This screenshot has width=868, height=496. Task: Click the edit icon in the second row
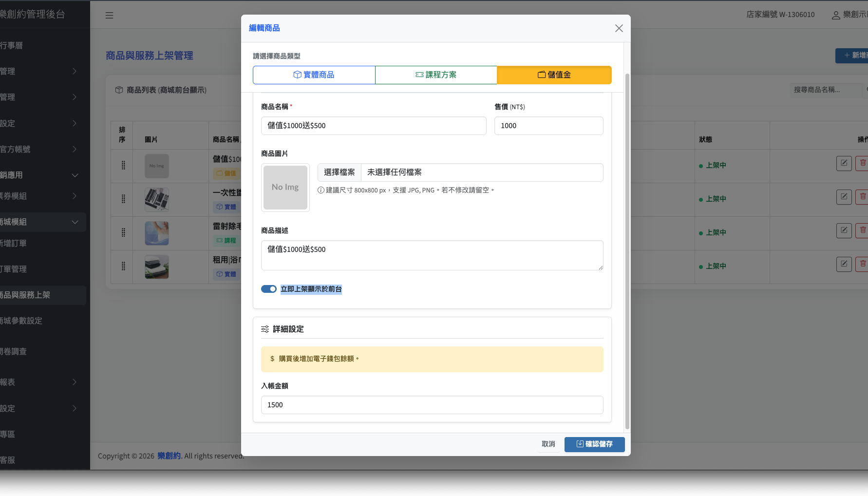point(844,197)
